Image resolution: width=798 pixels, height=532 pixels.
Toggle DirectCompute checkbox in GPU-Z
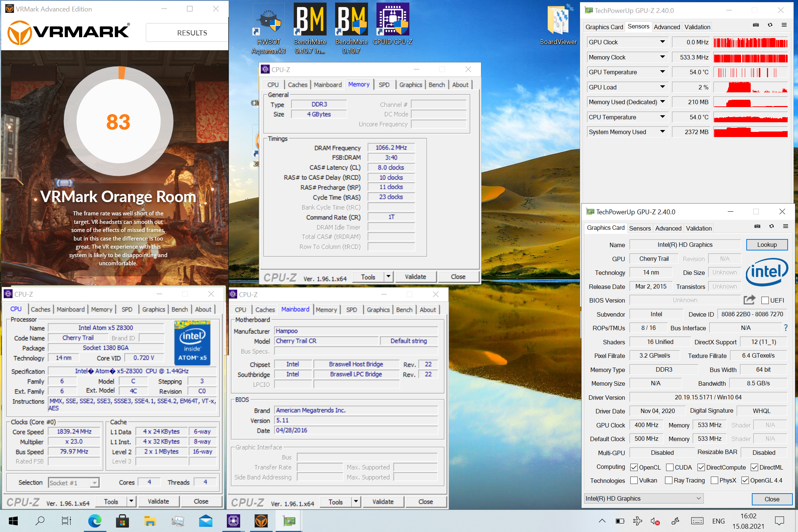701,467
